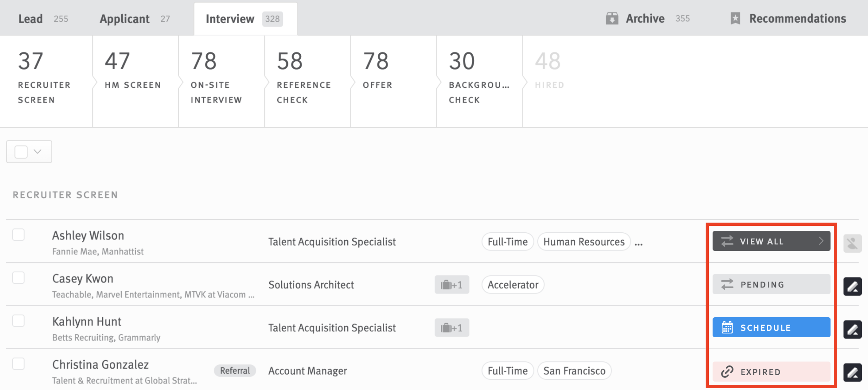The width and height of the screenshot is (868, 390).
Task: Click the SCHEDULE button for Kahlynn Hunt
Action: click(771, 327)
